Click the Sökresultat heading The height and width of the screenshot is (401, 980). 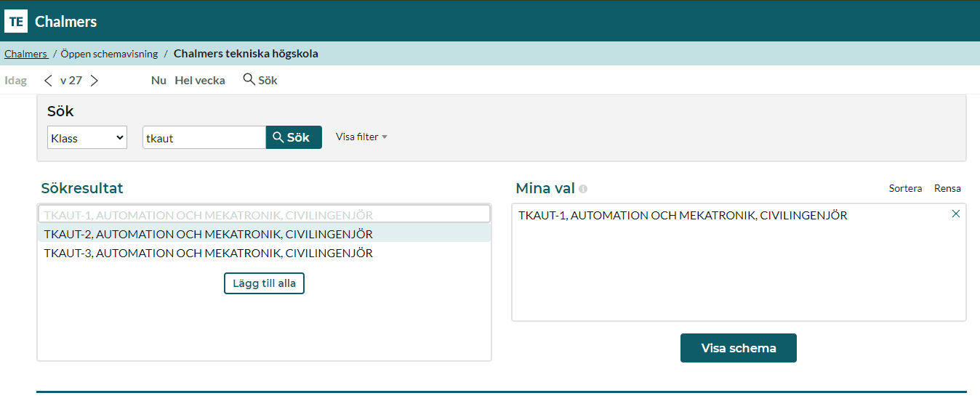point(82,188)
